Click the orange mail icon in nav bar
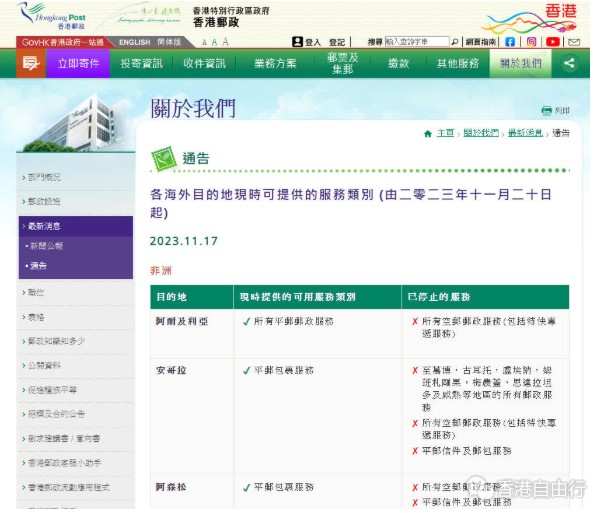593x513 pixels. 31,63
